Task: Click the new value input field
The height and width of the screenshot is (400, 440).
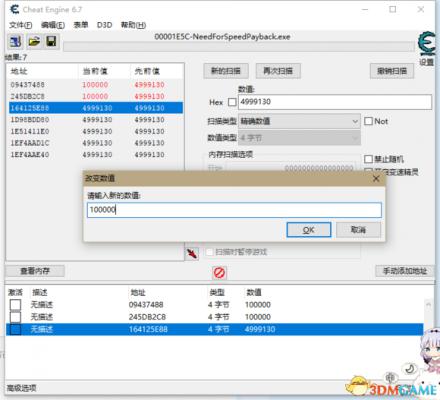Action: (234, 210)
